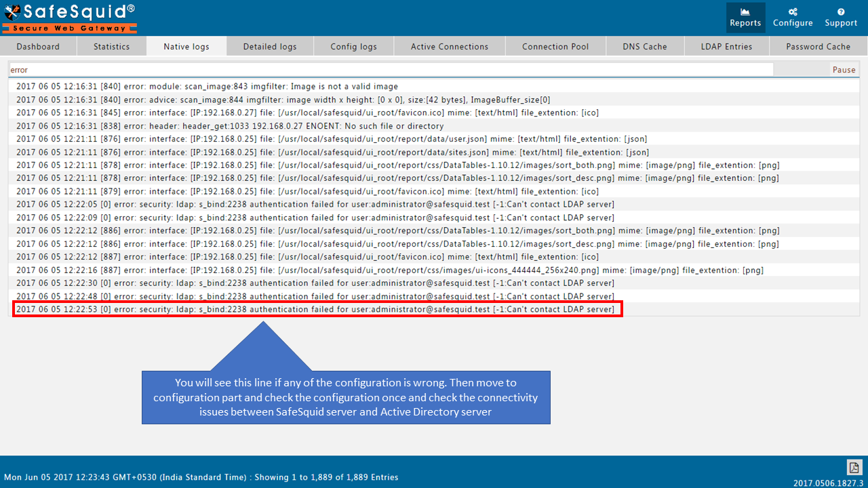Switch to the Dashboard tab

(x=38, y=47)
